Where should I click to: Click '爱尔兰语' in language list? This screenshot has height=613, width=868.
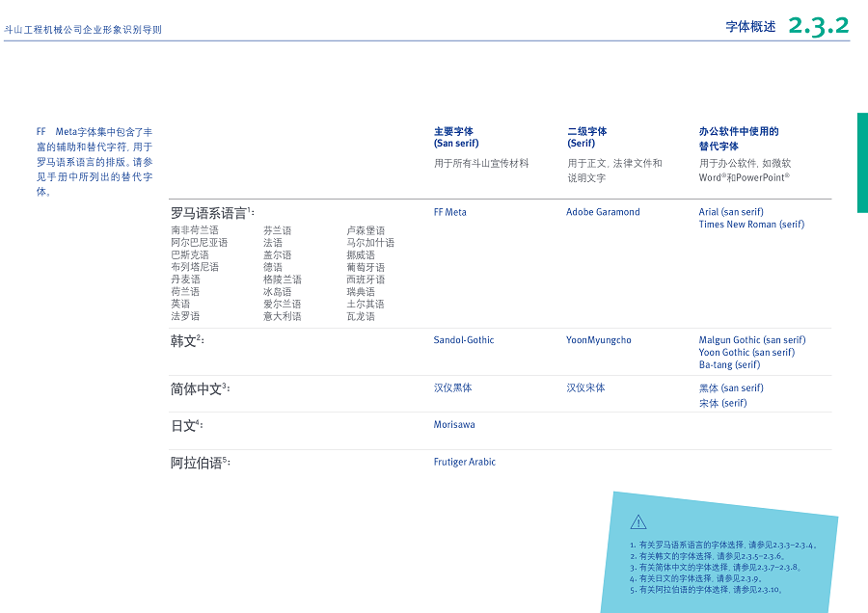tap(283, 304)
